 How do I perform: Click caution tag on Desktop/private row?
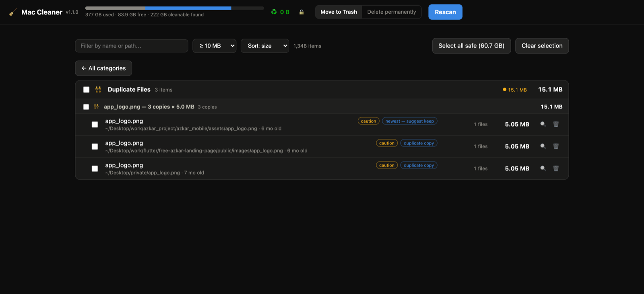pos(387,165)
